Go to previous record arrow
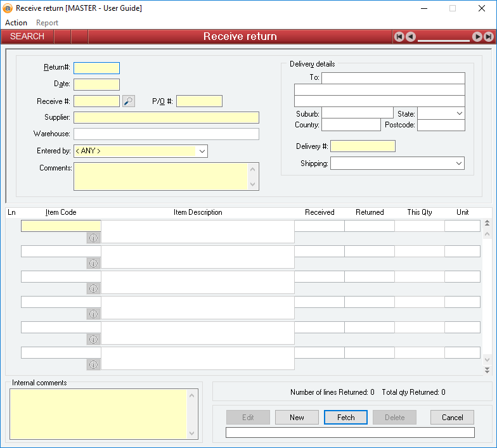Image resolution: width=497 pixels, height=448 pixels. (x=411, y=37)
